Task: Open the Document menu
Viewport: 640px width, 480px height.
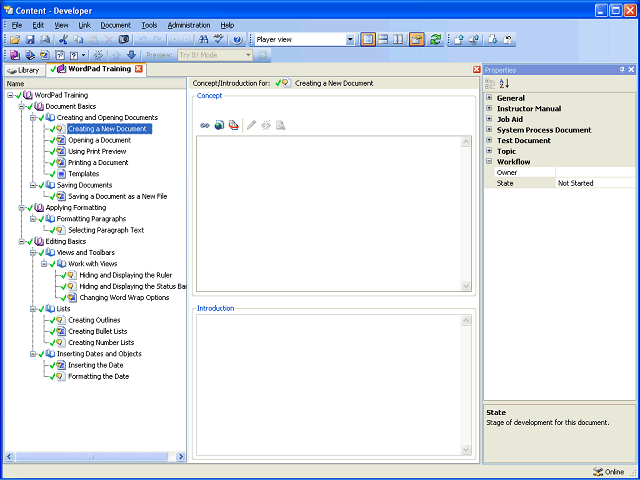Action: pyautogui.click(x=116, y=25)
